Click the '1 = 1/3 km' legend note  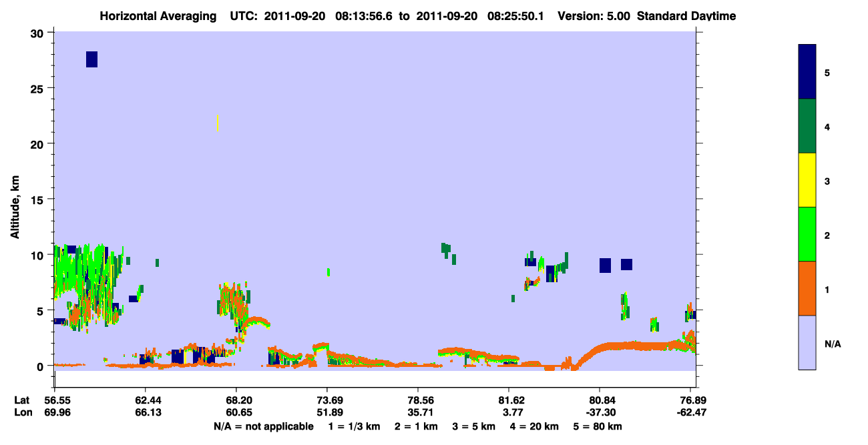[x=355, y=426]
